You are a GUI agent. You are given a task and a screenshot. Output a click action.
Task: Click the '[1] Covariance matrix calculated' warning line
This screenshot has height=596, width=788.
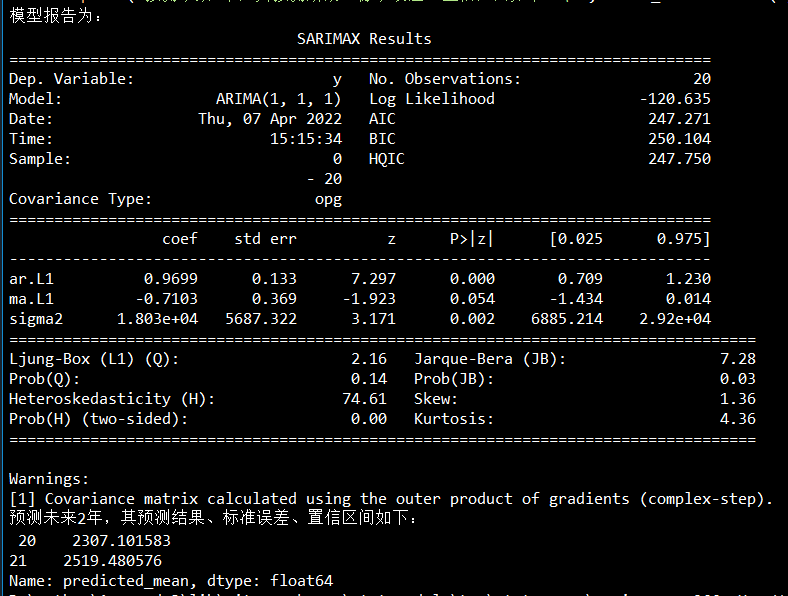pyautogui.click(x=391, y=499)
